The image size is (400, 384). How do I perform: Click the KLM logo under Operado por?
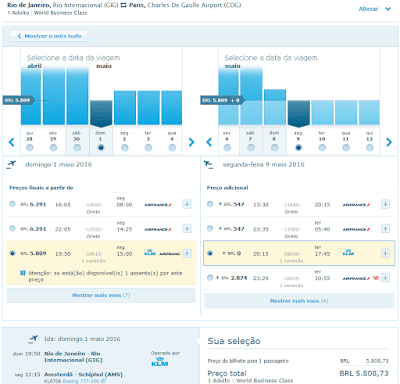click(160, 362)
